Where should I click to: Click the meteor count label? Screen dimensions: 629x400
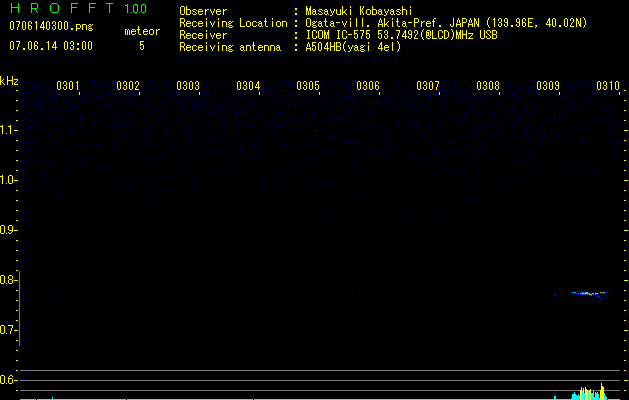(x=142, y=31)
